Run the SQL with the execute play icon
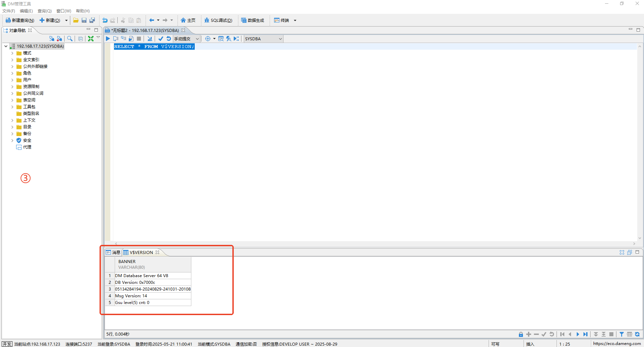Screen dimensions: 644x347 tap(108, 39)
